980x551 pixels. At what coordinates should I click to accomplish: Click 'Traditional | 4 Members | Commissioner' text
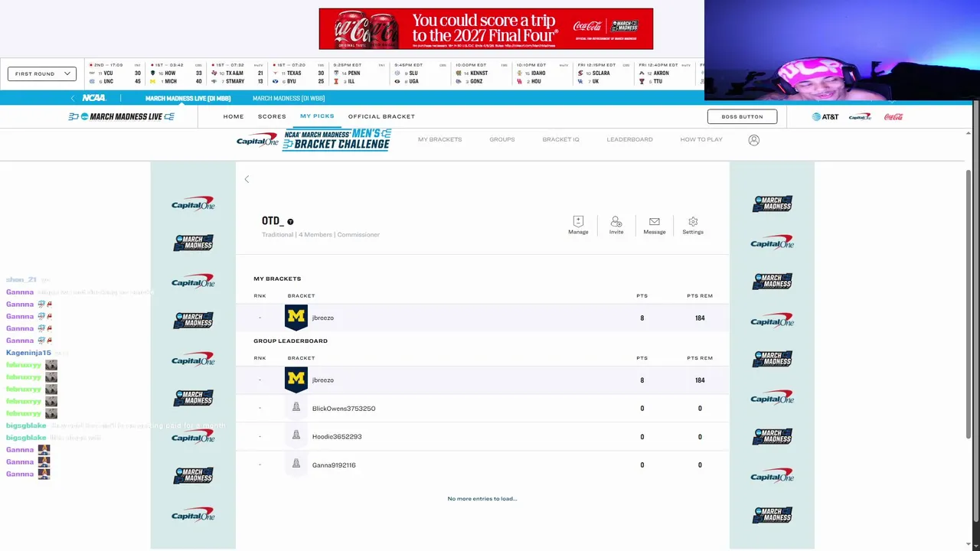[321, 234]
